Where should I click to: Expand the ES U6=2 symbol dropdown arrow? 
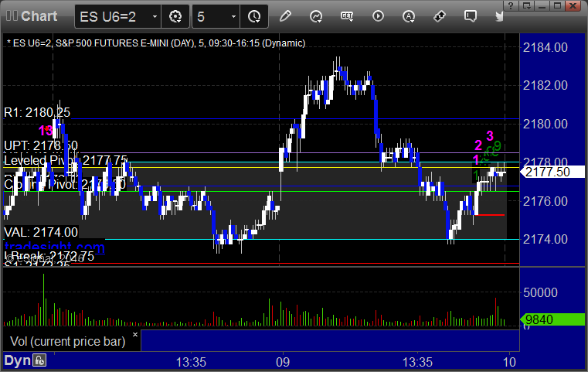point(155,16)
